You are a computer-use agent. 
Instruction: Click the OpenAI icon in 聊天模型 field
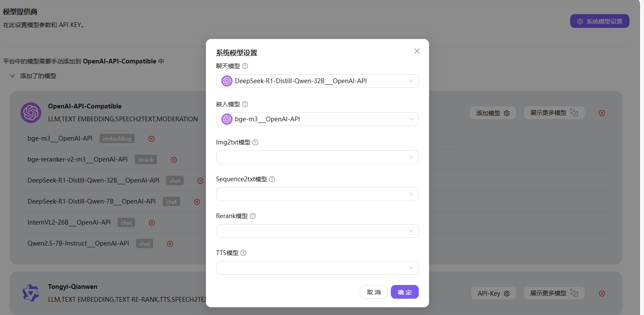coord(227,81)
